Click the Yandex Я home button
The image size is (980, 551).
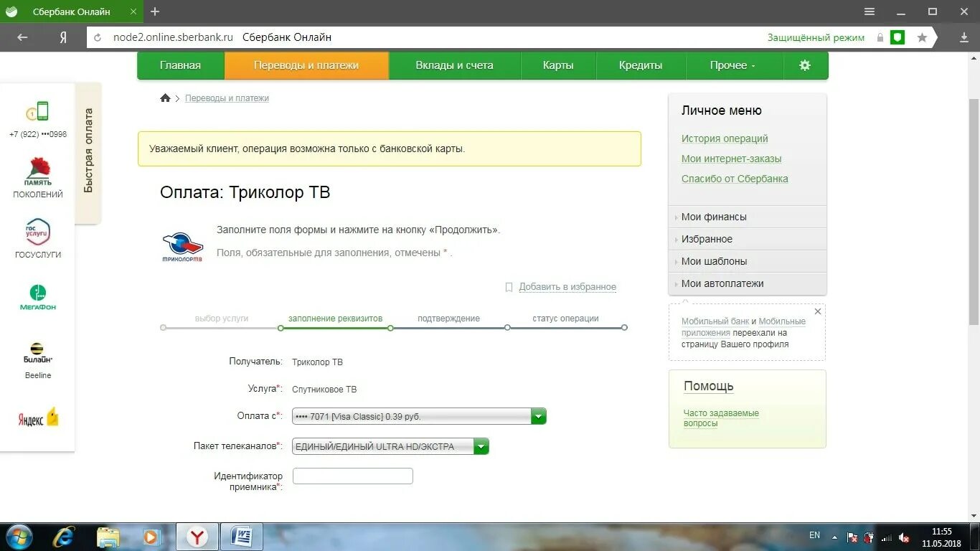(63, 37)
